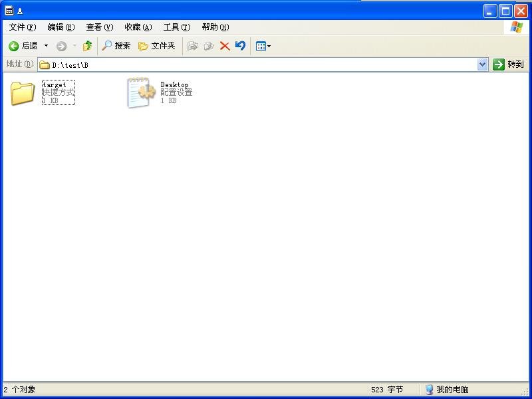
Task: Toggle the Folders (文件夹) pane
Action: tap(156, 46)
